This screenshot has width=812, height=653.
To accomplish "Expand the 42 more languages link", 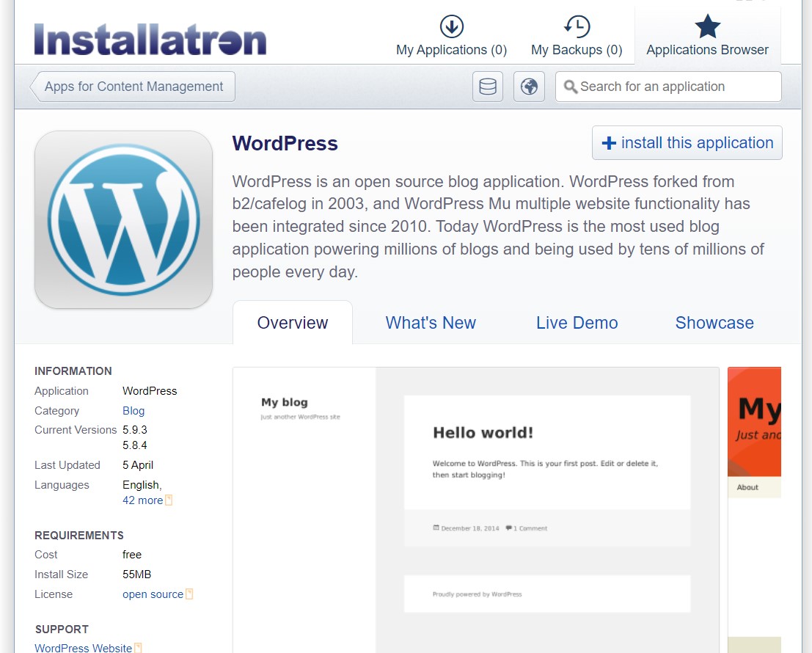I will [143, 500].
